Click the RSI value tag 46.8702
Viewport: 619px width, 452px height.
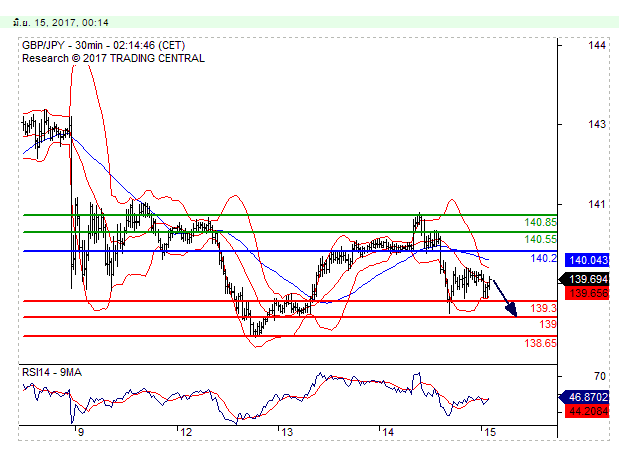click(584, 397)
